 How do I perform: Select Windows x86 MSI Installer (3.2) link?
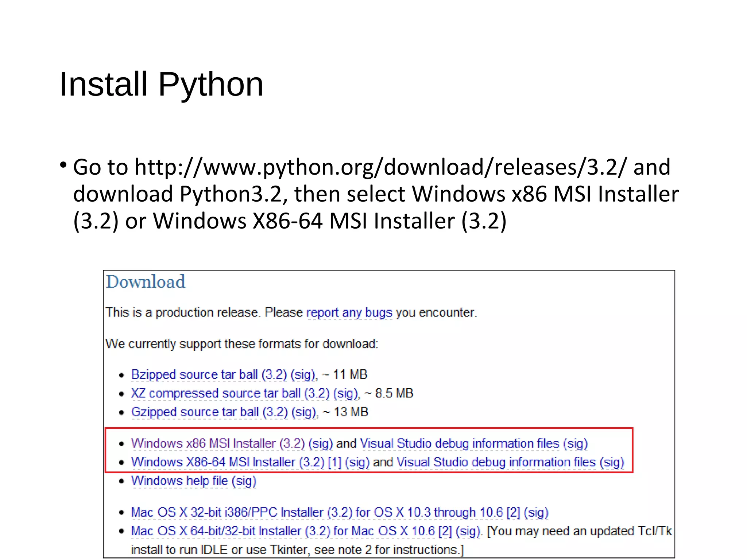point(218,443)
